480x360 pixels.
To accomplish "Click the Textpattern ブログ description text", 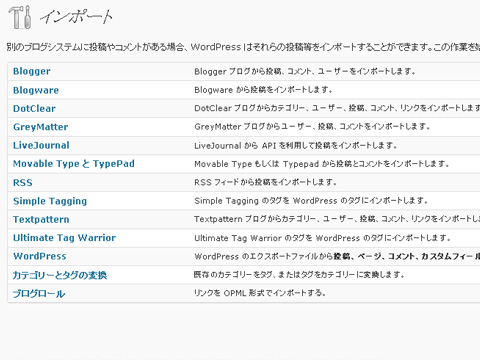I will pos(337,219).
